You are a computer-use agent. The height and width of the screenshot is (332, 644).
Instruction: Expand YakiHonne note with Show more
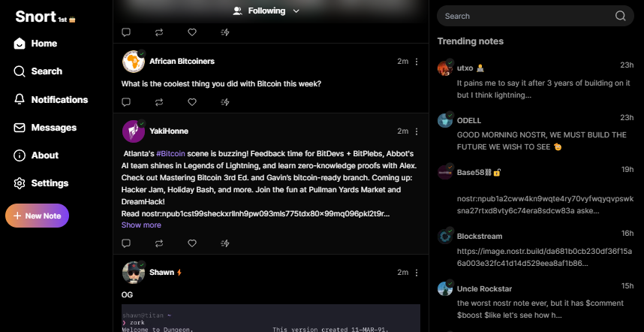[141, 225]
